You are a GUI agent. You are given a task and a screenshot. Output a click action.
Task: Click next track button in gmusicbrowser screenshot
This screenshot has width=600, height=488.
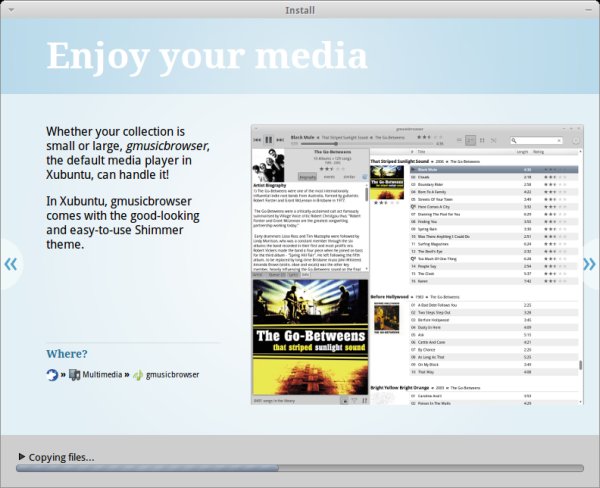click(x=280, y=140)
